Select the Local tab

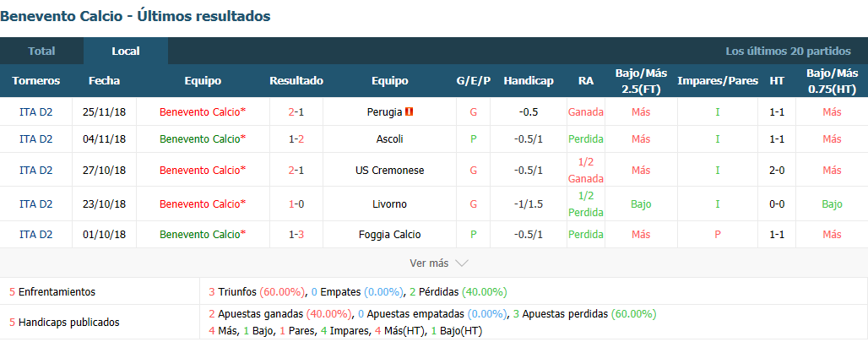[x=126, y=51]
